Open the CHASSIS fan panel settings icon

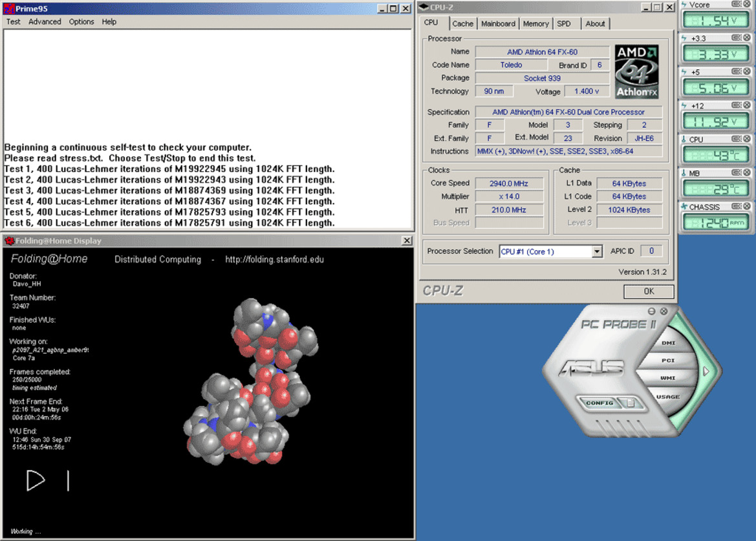coord(736,206)
